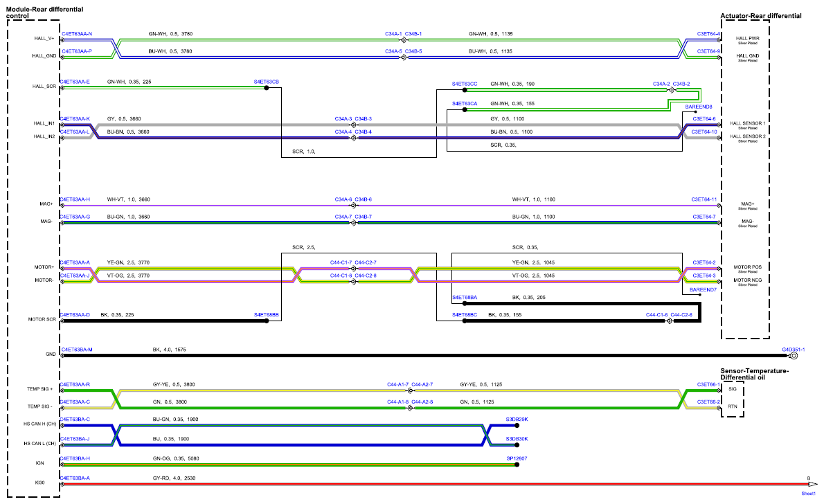The image size is (824, 504).
Task: Click wire label "GN-OG, 0.35, 5080"
Action: [176, 458]
